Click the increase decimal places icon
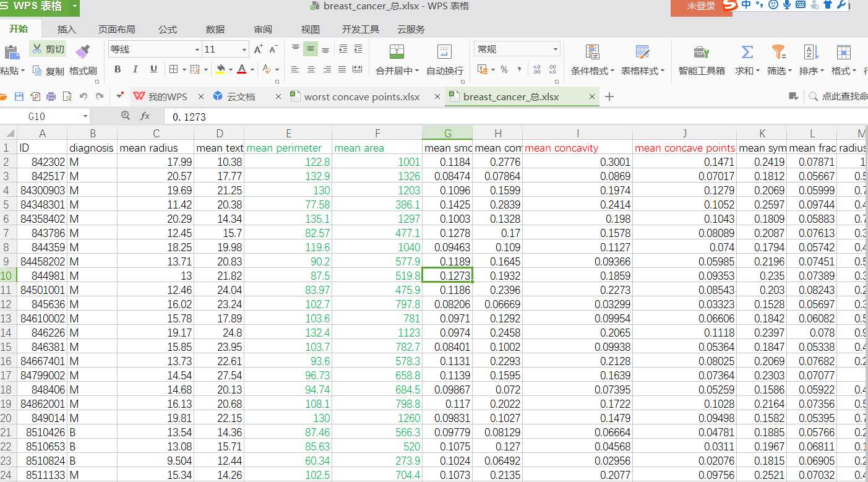 [x=536, y=69]
